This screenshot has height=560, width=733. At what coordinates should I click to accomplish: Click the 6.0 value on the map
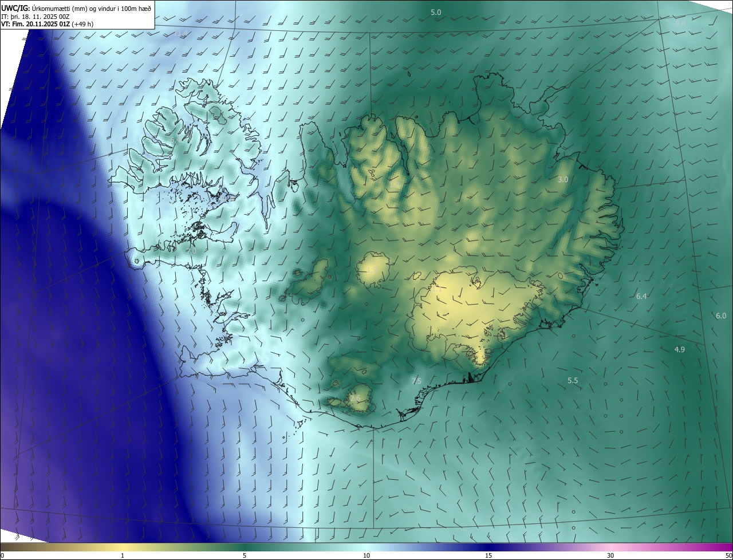tap(721, 316)
